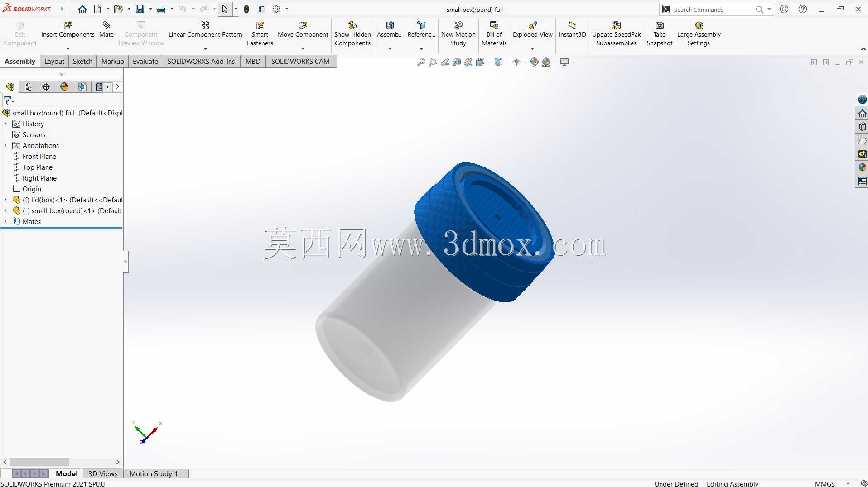Open SOLIDWORKS Resources home pane icon
This screenshot has height=487, width=868.
point(862,113)
